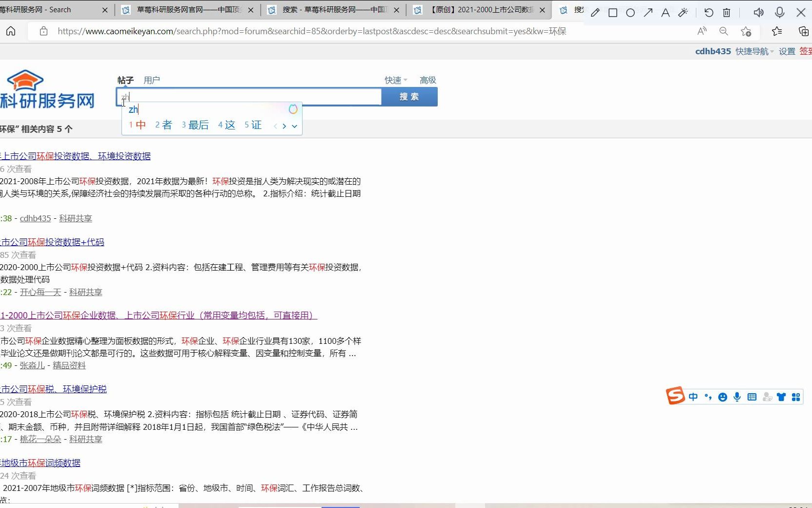Open 科研共享 link beside cdhb435 author
This screenshot has height=508, width=812.
pyautogui.click(x=76, y=218)
